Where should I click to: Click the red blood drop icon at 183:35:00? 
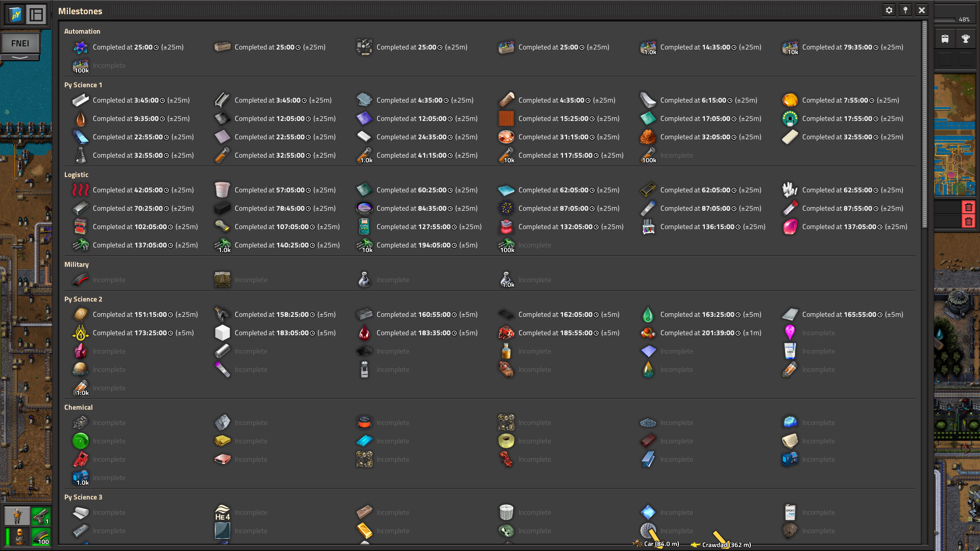(x=364, y=333)
